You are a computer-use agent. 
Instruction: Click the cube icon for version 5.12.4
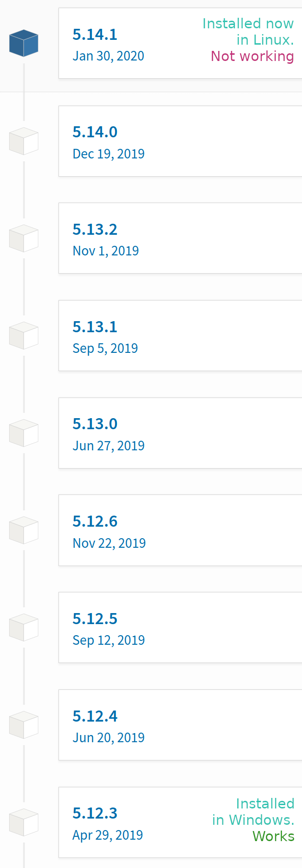(23, 725)
